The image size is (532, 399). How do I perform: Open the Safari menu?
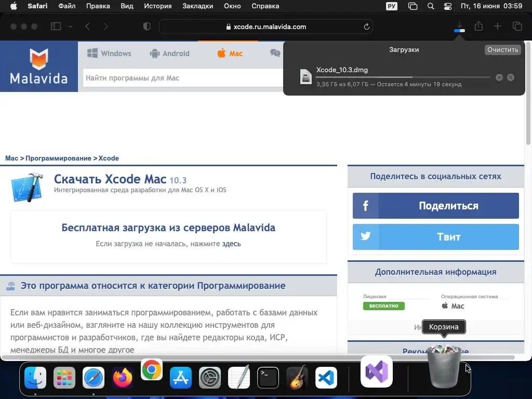pos(37,6)
